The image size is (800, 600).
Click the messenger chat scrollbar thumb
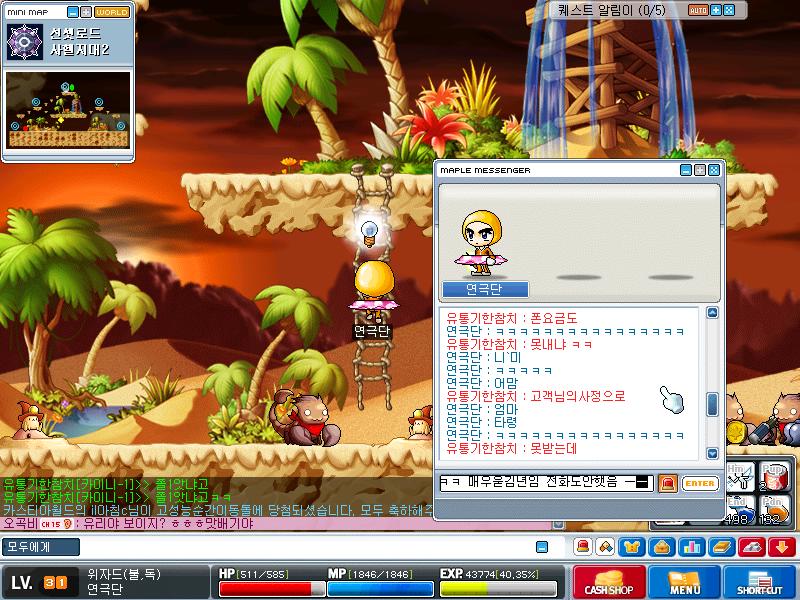point(712,405)
